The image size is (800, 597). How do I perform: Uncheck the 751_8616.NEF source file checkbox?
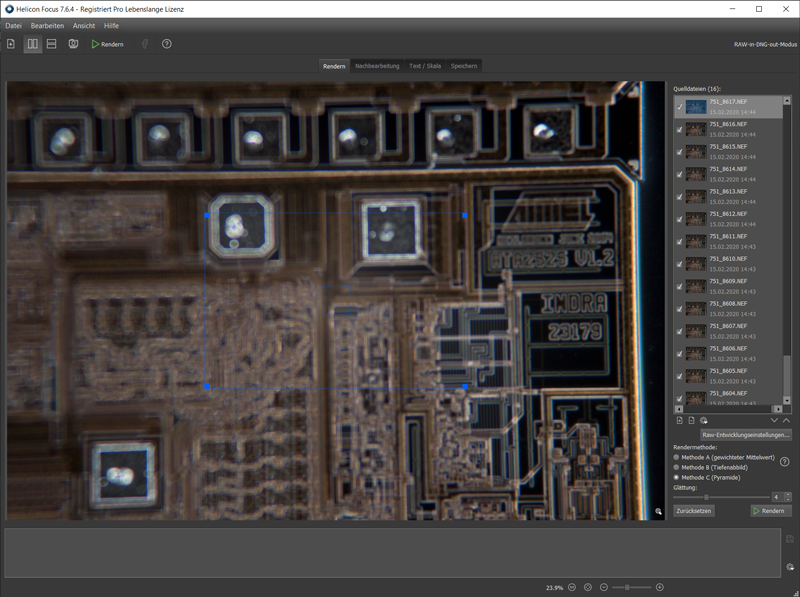(680, 130)
